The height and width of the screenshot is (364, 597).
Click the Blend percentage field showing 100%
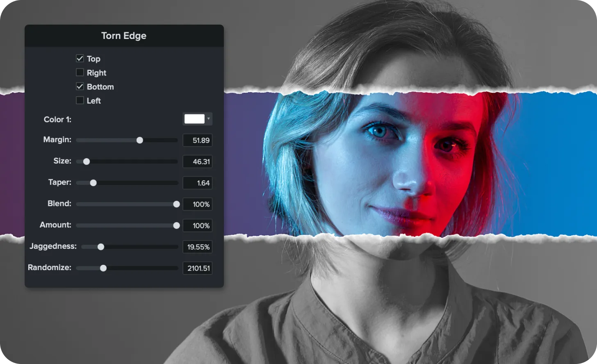click(x=197, y=204)
